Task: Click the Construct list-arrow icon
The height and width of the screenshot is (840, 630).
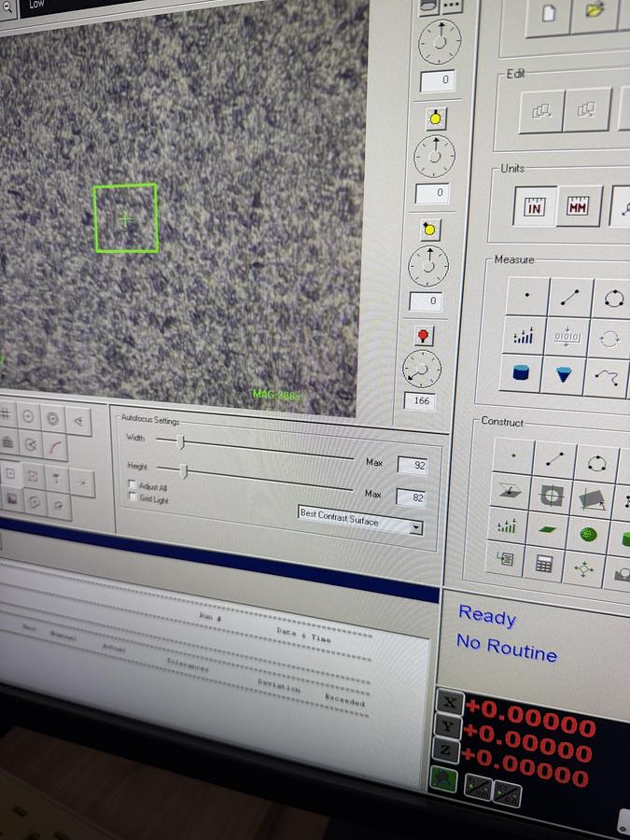Action: pyautogui.click(x=504, y=559)
